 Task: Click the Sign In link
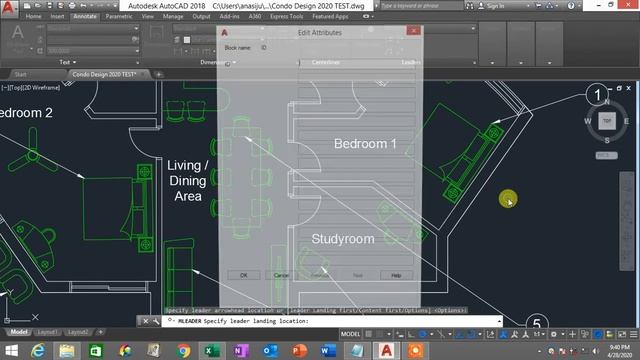[x=495, y=6]
